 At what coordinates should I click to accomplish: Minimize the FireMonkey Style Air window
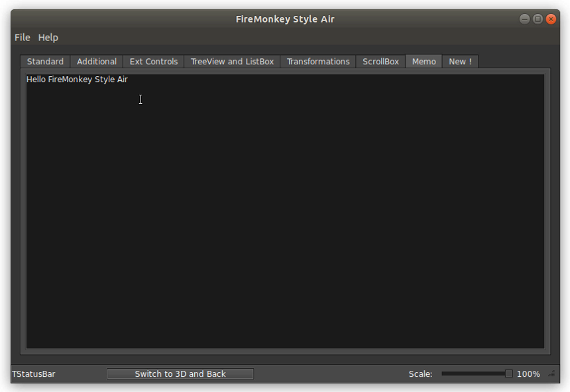524,19
